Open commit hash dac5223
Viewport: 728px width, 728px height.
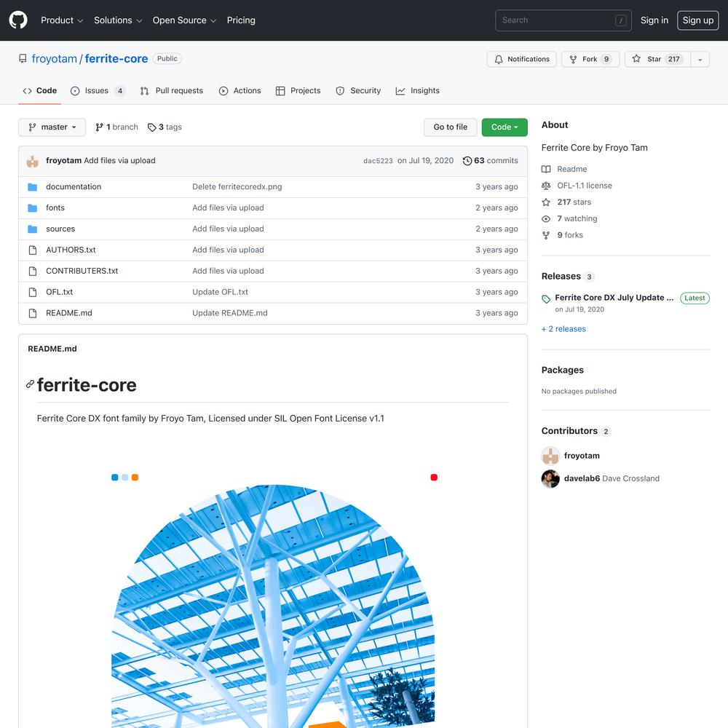pyautogui.click(x=378, y=161)
